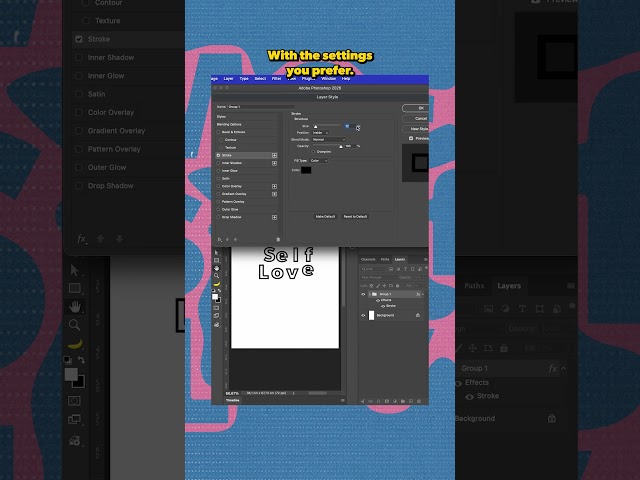Click the lock all icon in Layers
The height and width of the screenshot is (480, 640).
point(398,286)
